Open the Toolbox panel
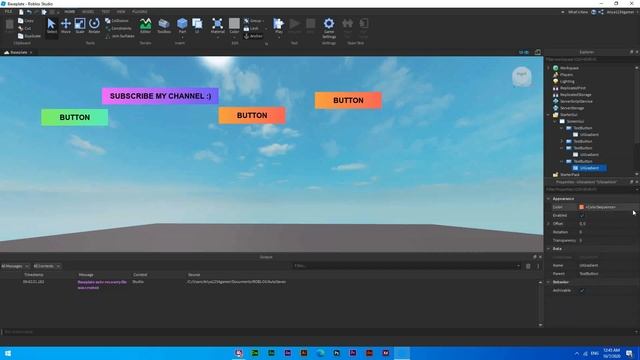The width and height of the screenshot is (640, 360). click(x=164, y=26)
